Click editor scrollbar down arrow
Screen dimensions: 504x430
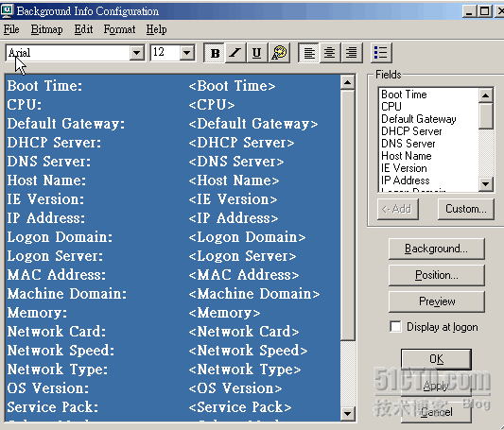(347, 414)
